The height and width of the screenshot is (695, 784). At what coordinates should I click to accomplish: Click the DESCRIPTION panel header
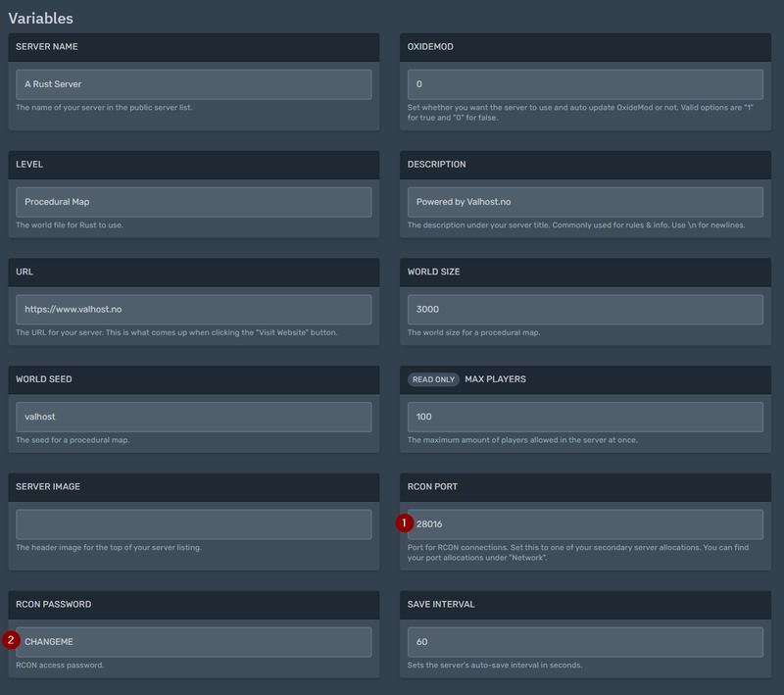585,165
